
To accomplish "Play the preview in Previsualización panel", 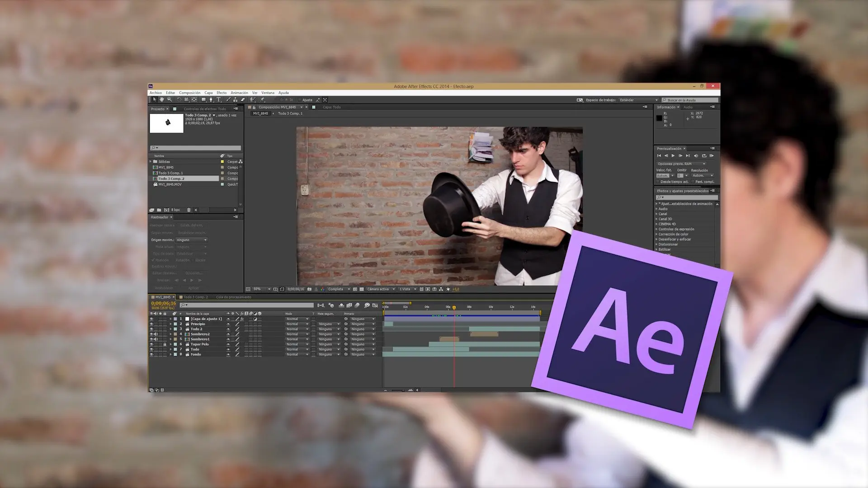I will (x=673, y=156).
